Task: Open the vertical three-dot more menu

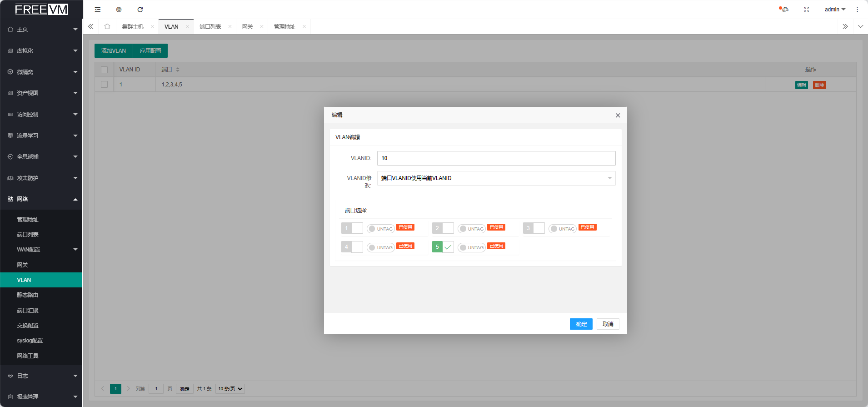Action: click(858, 10)
